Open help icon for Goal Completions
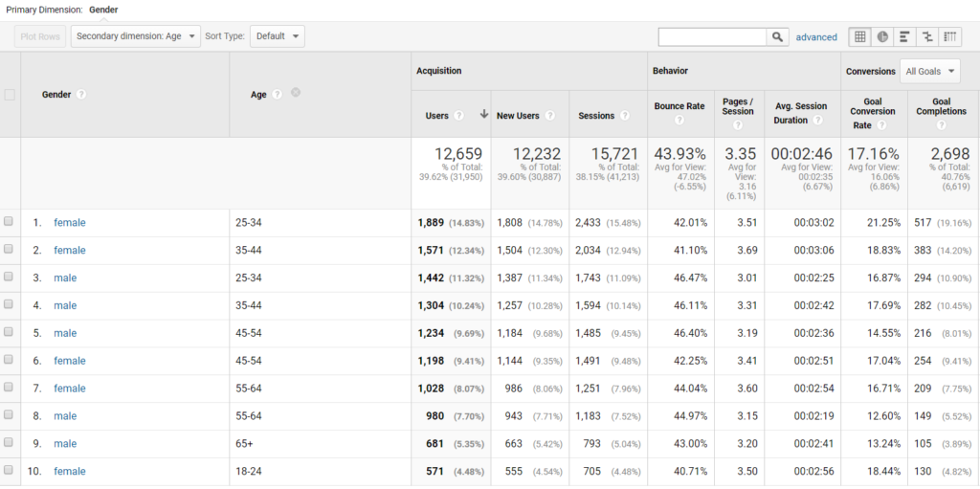This screenshot has height=489, width=980. pos(942,125)
